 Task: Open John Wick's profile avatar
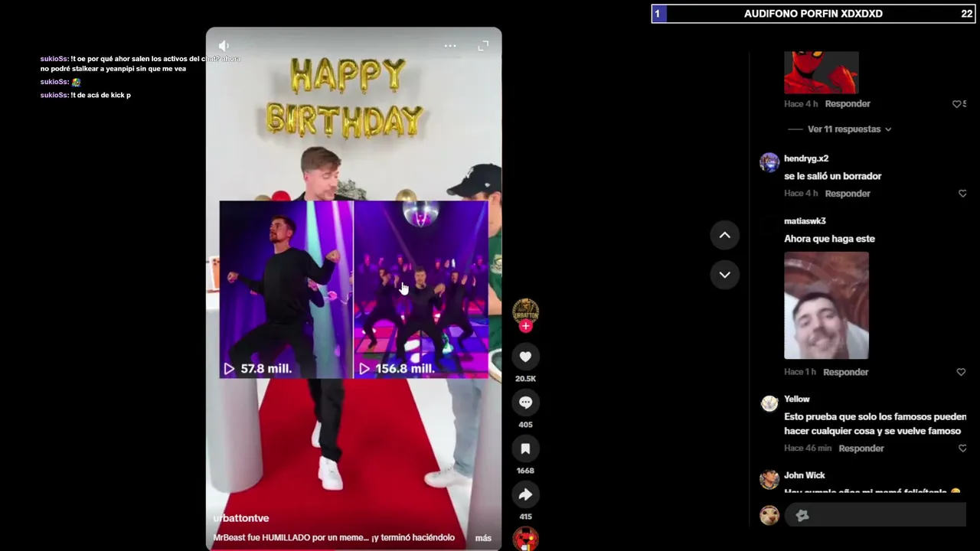[x=769, y=479]
